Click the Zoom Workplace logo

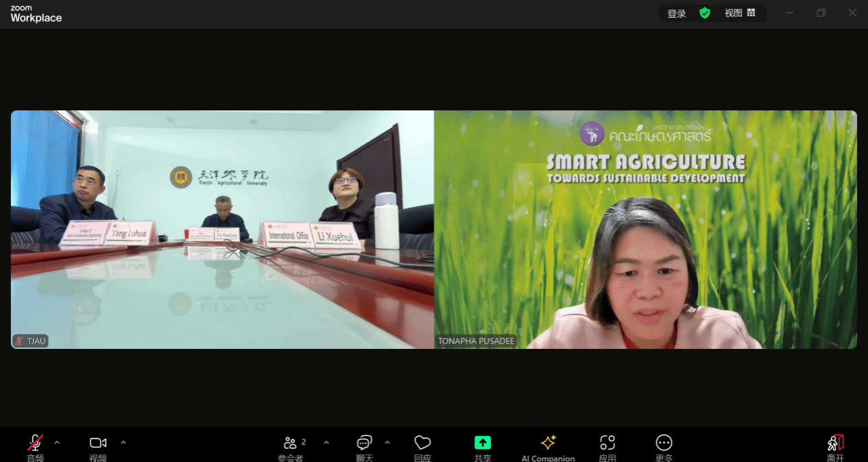click(x=36, y=14)
